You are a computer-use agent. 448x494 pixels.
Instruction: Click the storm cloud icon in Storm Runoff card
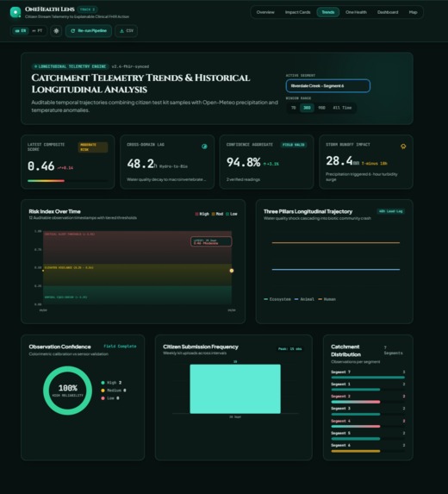coord(403,147)
